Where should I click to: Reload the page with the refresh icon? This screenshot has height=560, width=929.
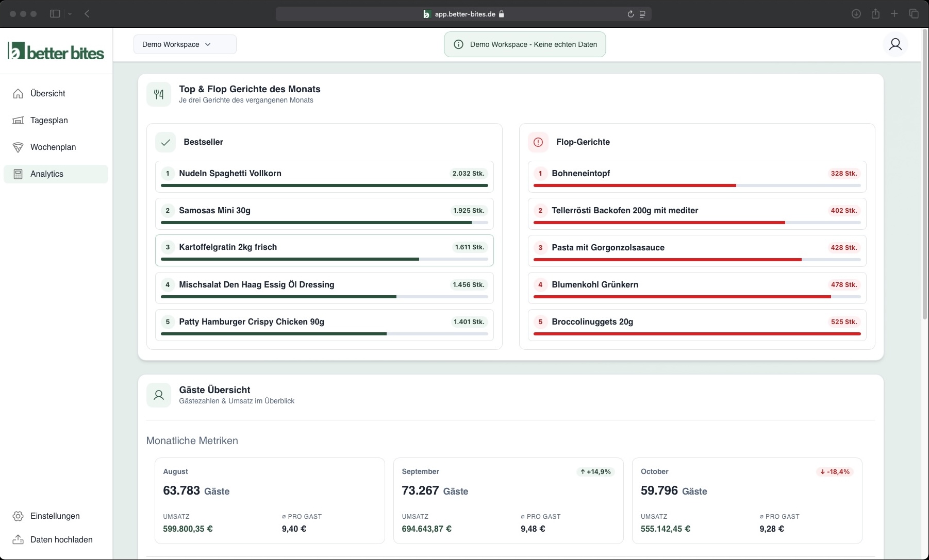pos(630,14)
